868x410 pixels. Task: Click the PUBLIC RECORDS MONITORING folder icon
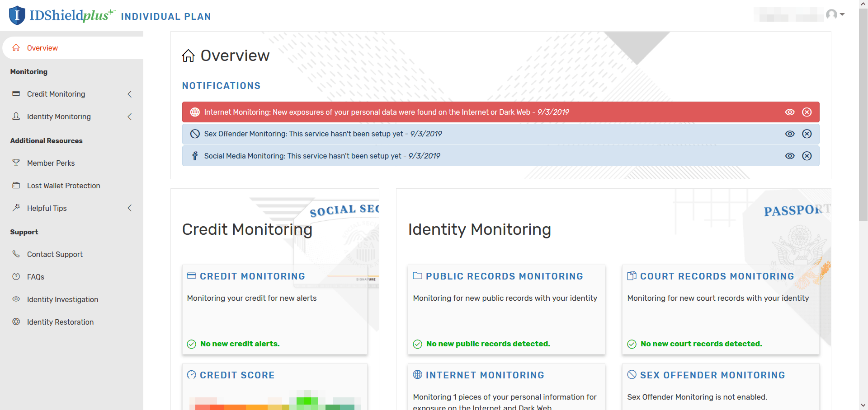[418, 275]
